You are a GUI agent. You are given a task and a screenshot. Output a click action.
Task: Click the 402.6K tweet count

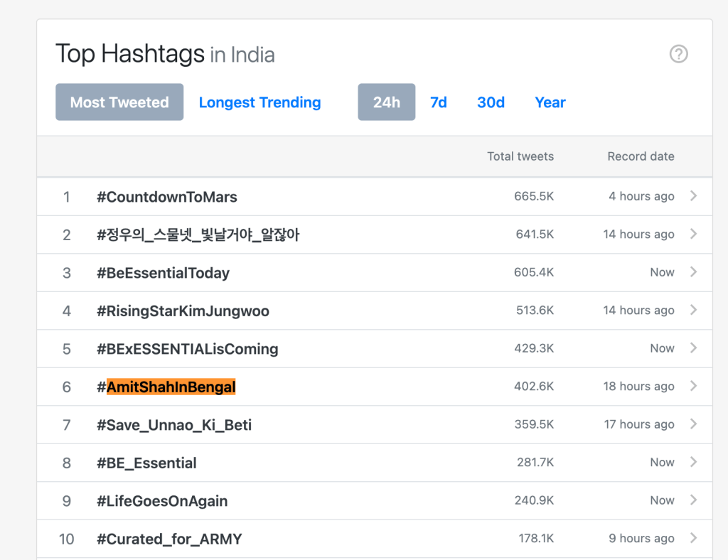coord(534,387)
